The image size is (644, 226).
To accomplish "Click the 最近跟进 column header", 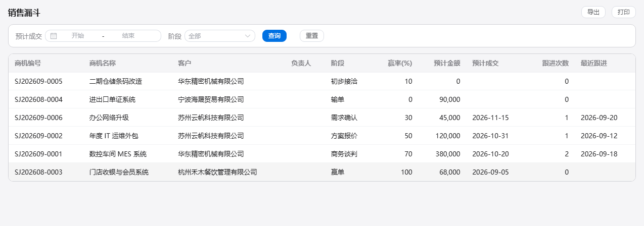I will [x=594, y=63].
